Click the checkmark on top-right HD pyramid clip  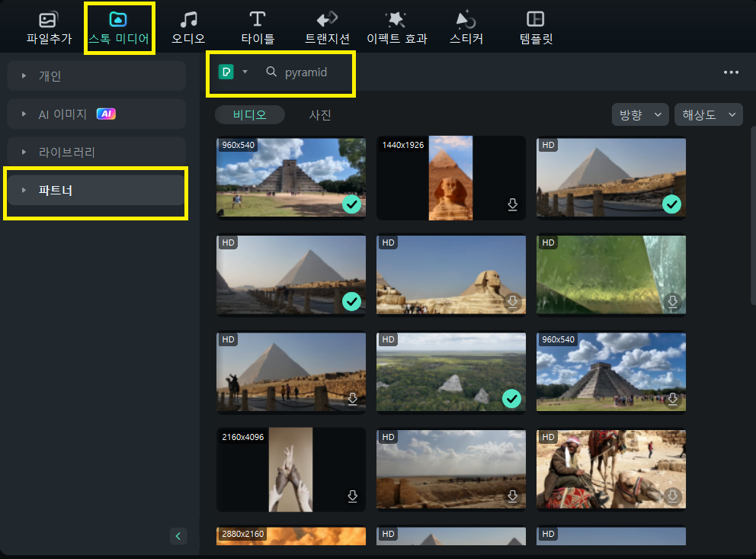pos(671,204)
